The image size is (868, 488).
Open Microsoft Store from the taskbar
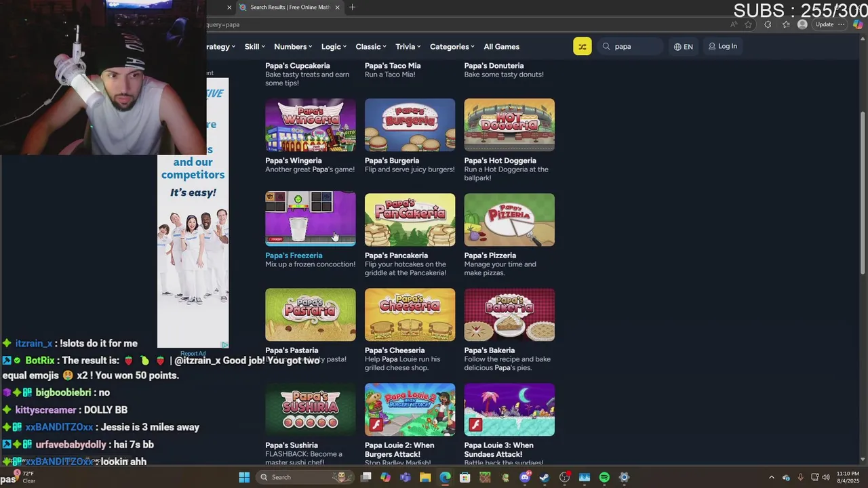pyautogui.click(x=465, y=477)
